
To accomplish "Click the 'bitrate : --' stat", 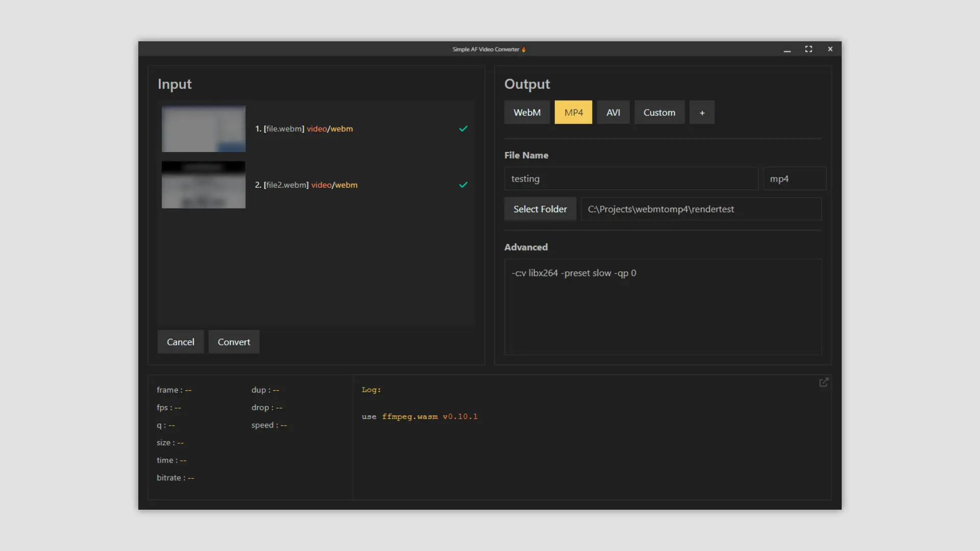I will 176,478.
